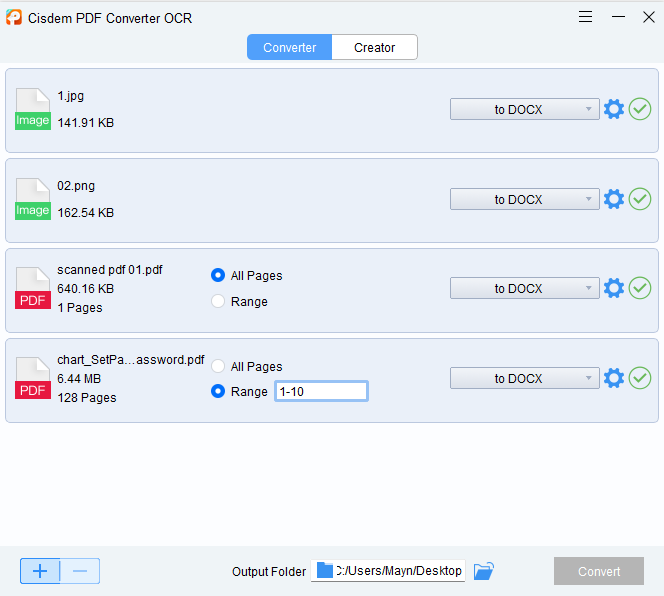The width and height of the screenshot is (664, 596).
Task: Click the Image file icon for 1.jpg
Action: [x=33, y=109]
